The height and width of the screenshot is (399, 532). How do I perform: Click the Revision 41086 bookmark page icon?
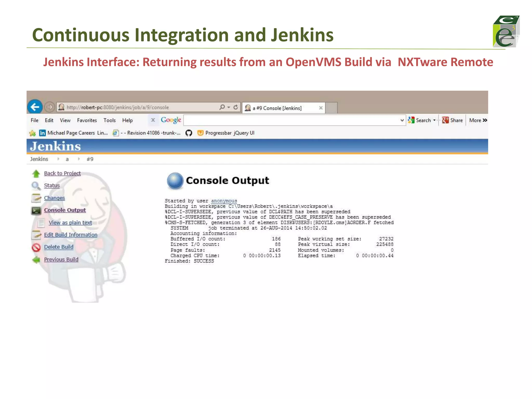(116, 133)
